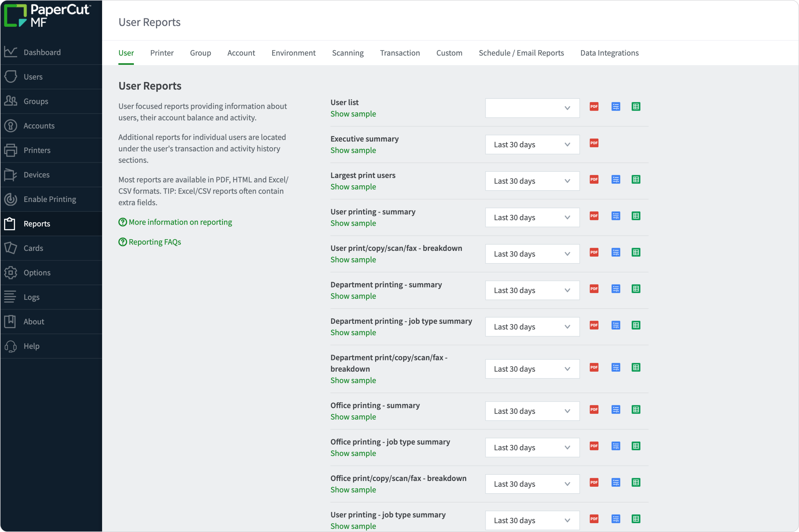
Task: Switch to the Transaction reports tab
Action: click(400, 53)
